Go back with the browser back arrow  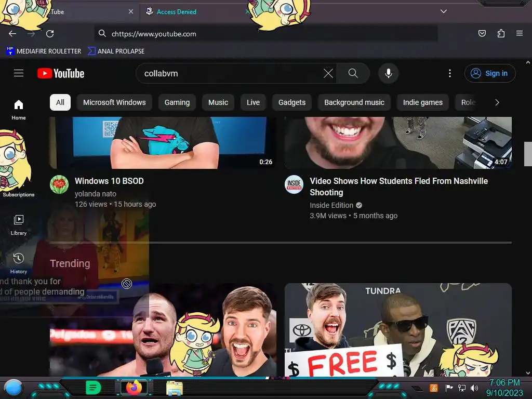(12, 34)
